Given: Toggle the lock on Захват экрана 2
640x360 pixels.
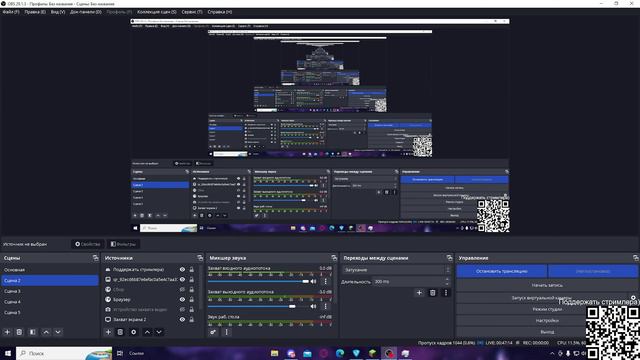Looking at the screenshot, I should point(191,320).
